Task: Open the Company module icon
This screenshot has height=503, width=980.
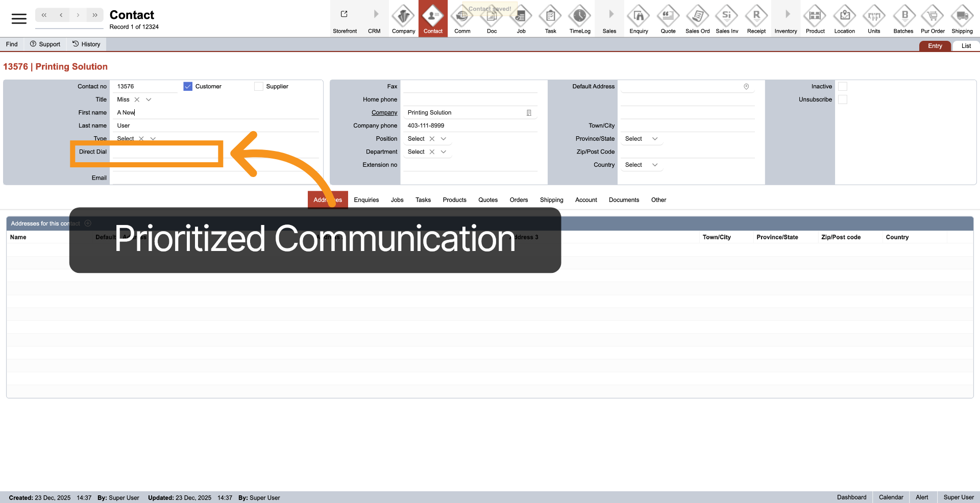Action: click(x=403, y=17)
